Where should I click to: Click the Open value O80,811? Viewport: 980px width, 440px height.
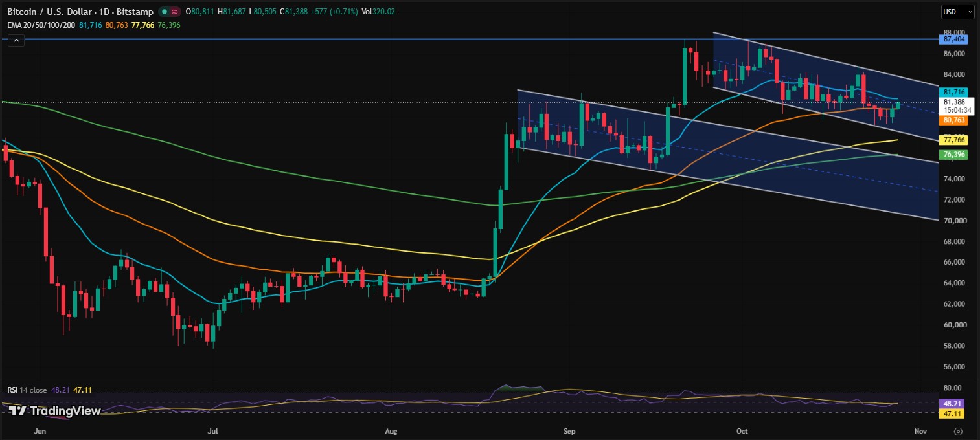[x=200, y=12]
